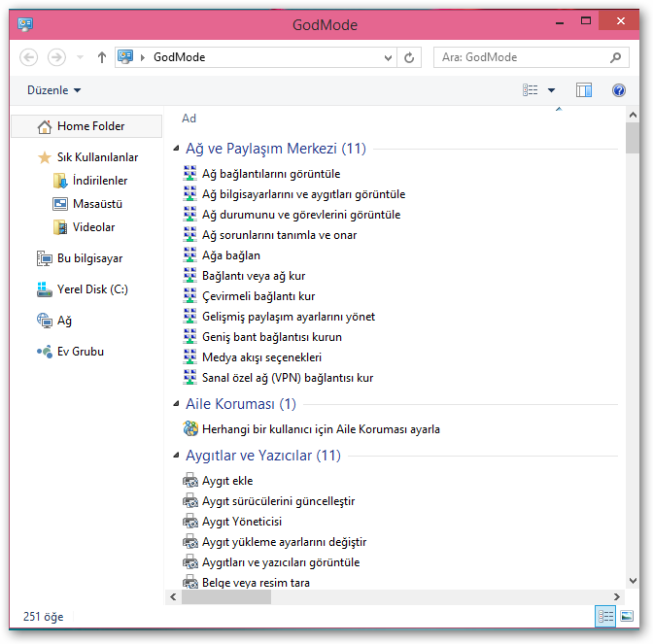Image resolution: width=653 pixels, height=644 pixels.
Task: Expand the address bar history dropdown
Action: (x=388, y=57)
